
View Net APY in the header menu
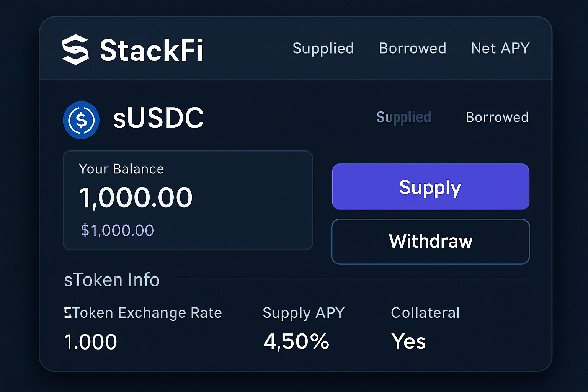tap(500, 49)
